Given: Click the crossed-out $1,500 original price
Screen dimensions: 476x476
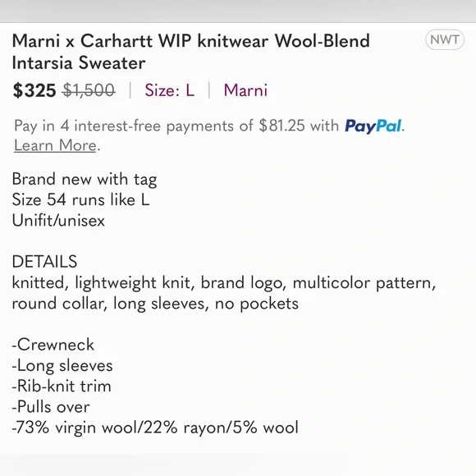Looking at the screenshot, I should [89, 90].
